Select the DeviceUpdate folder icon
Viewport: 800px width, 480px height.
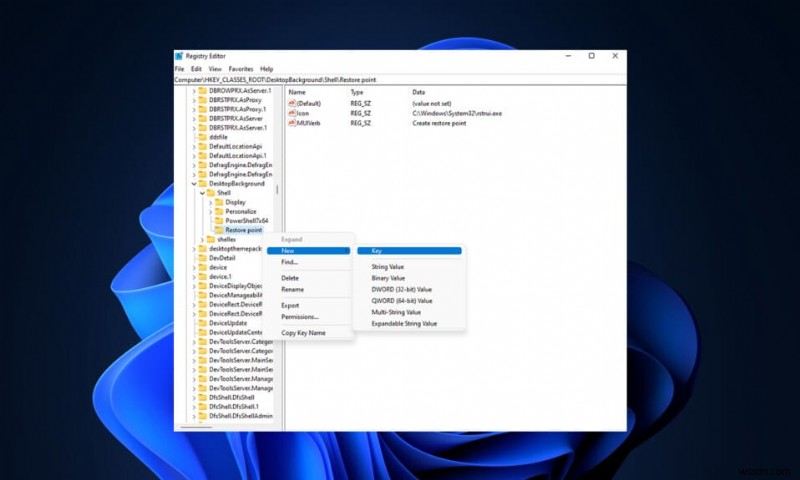[202, 323]
